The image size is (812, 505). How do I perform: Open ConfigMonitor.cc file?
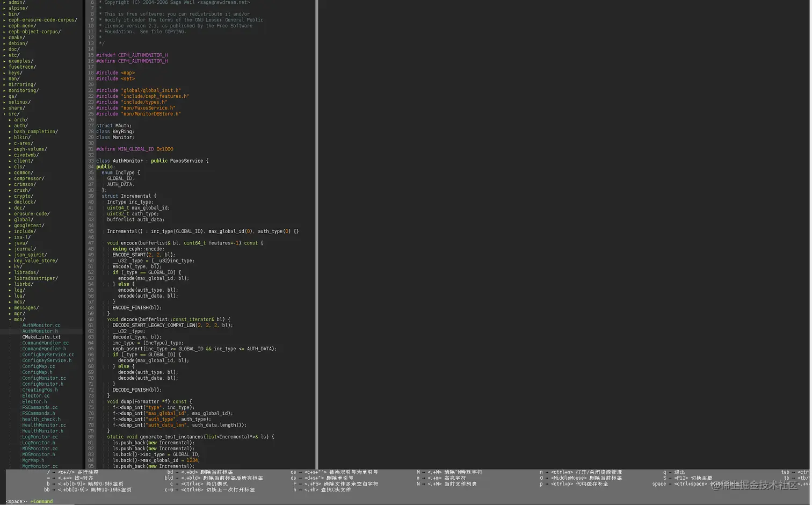tap(44, 378)
